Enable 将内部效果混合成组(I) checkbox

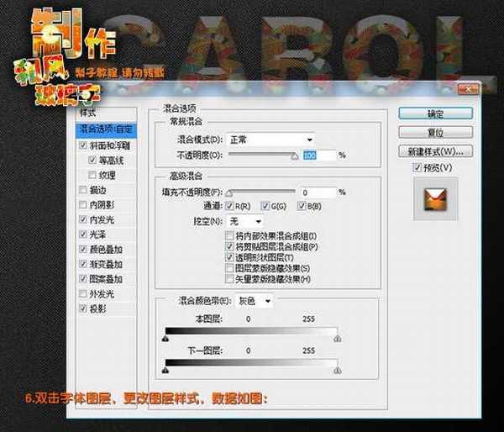pyautogui.click(x=229, y=238)
